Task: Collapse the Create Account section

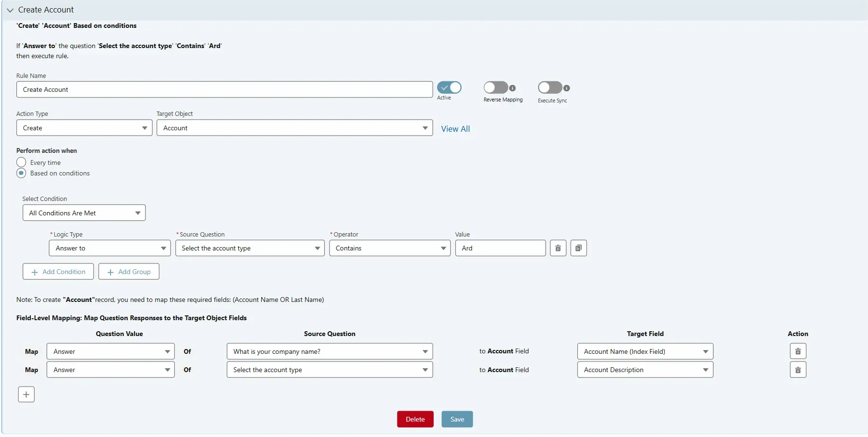Action: [10, 10]
